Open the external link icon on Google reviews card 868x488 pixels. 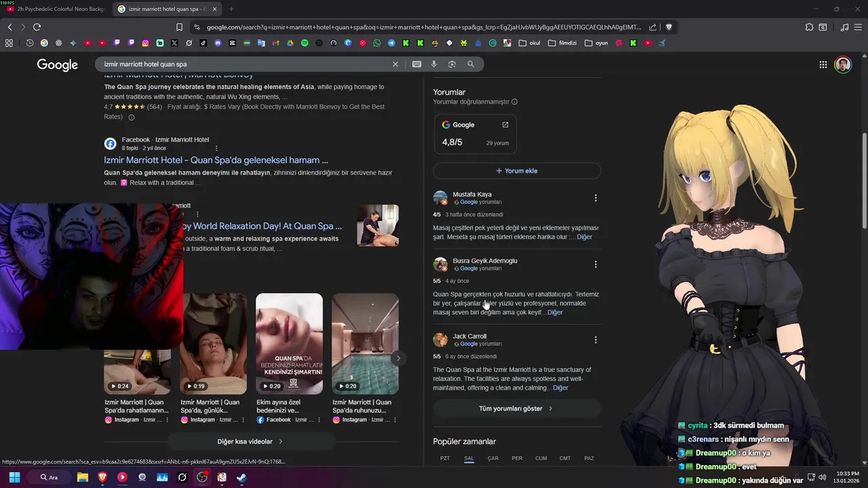point(505,125)
